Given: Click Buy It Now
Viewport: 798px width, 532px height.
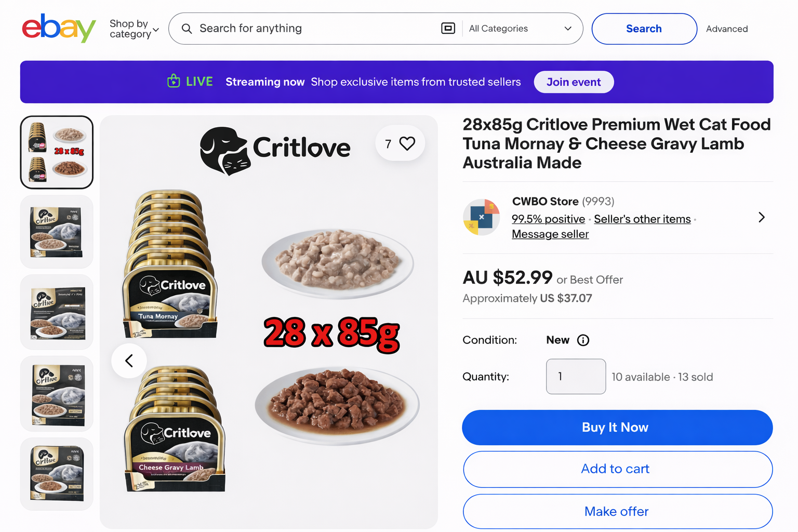Looking at the screenshot, I should click(x=615, y=427).
